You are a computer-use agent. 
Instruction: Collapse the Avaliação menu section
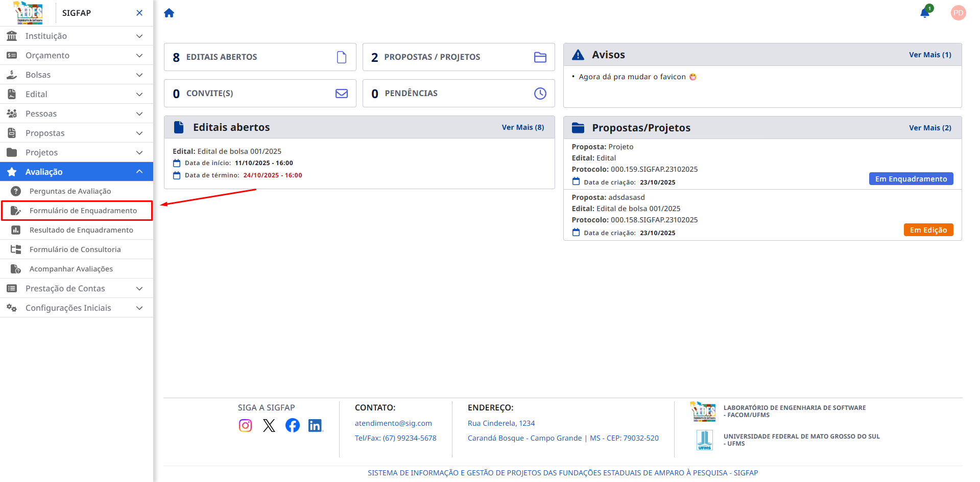pos(77,172)
